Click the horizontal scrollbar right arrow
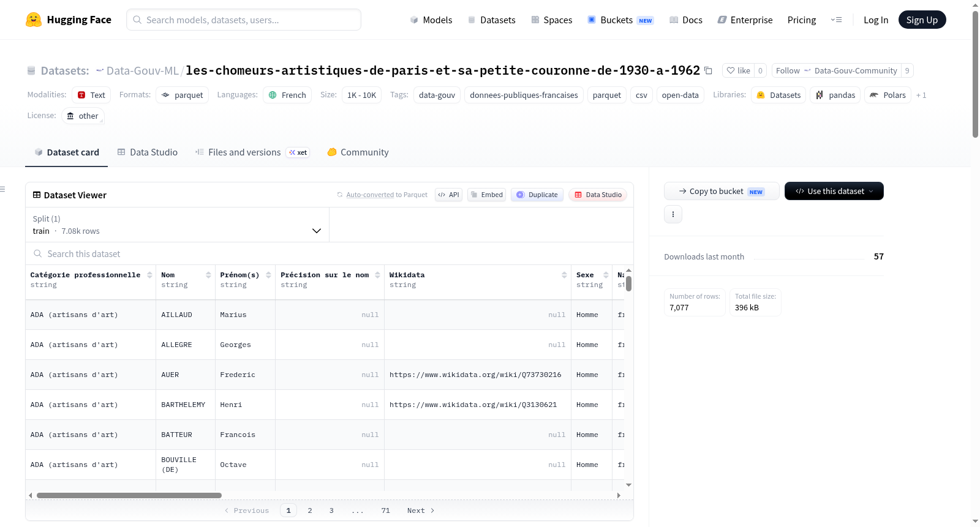Image resolution: width=980 pixels, height=527 pixels. [619, 495]
